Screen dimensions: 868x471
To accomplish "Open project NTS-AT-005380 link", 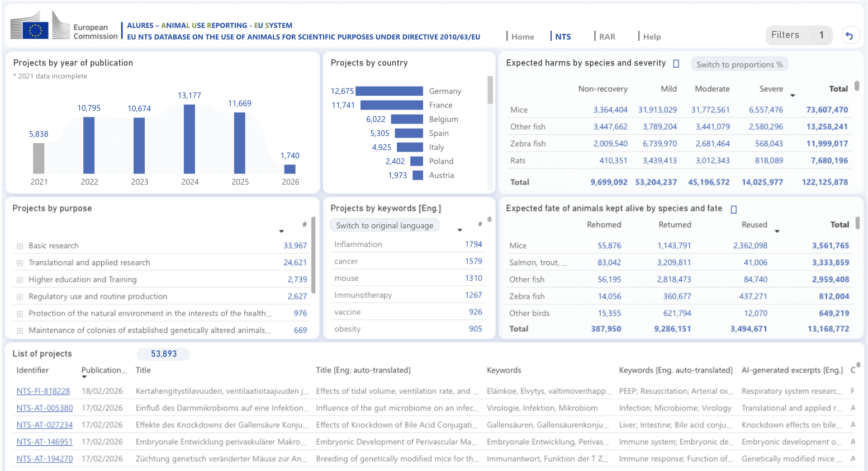I will [x=44, y=408].
